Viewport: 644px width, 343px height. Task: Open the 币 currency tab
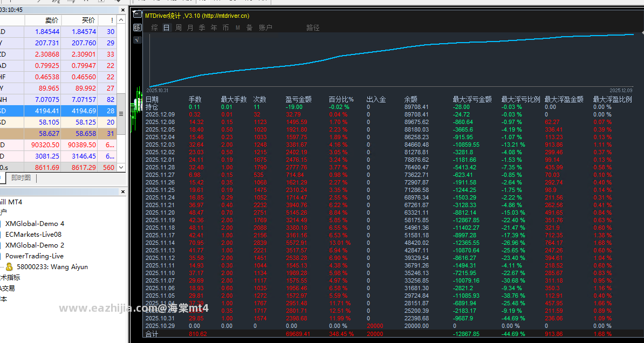(x=226, y=28)
